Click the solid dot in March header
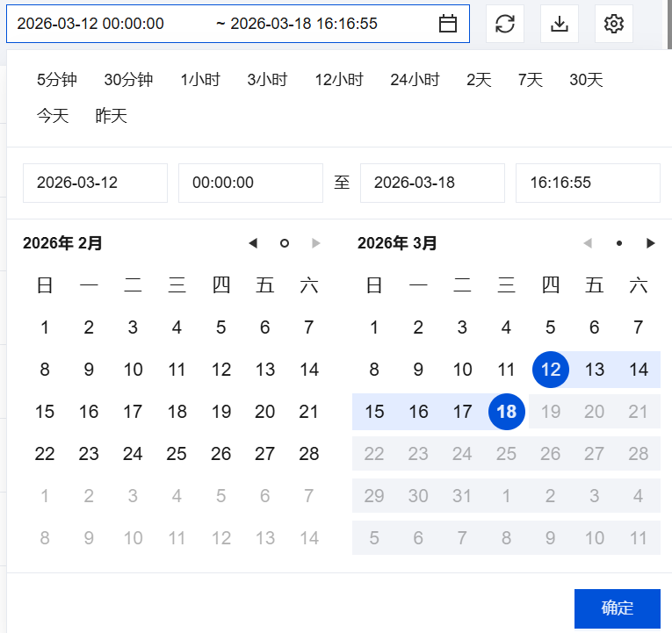Image resolution: width=672 pixels, height=633 pixels. 619,243
